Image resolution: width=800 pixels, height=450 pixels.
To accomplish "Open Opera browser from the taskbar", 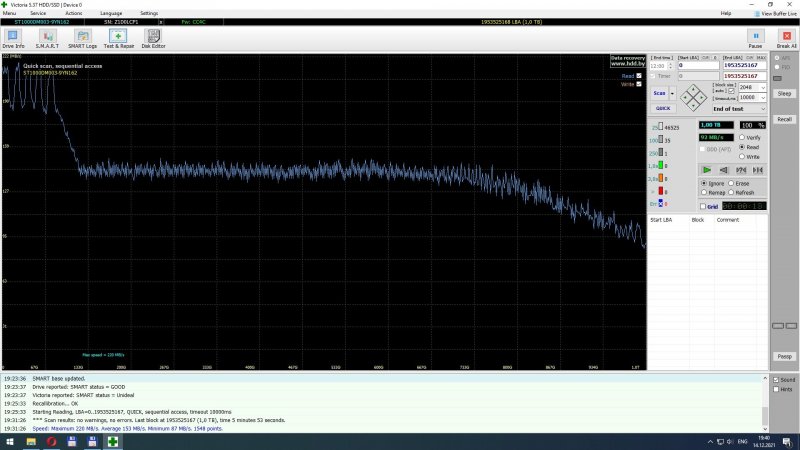I will pyautogui.click(x=51, y=441).
